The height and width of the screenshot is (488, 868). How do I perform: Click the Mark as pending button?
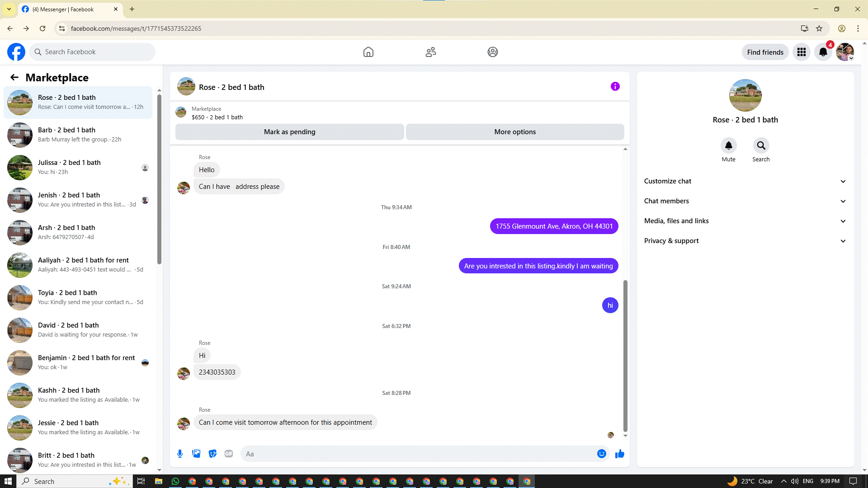click(x=290, y=132)
